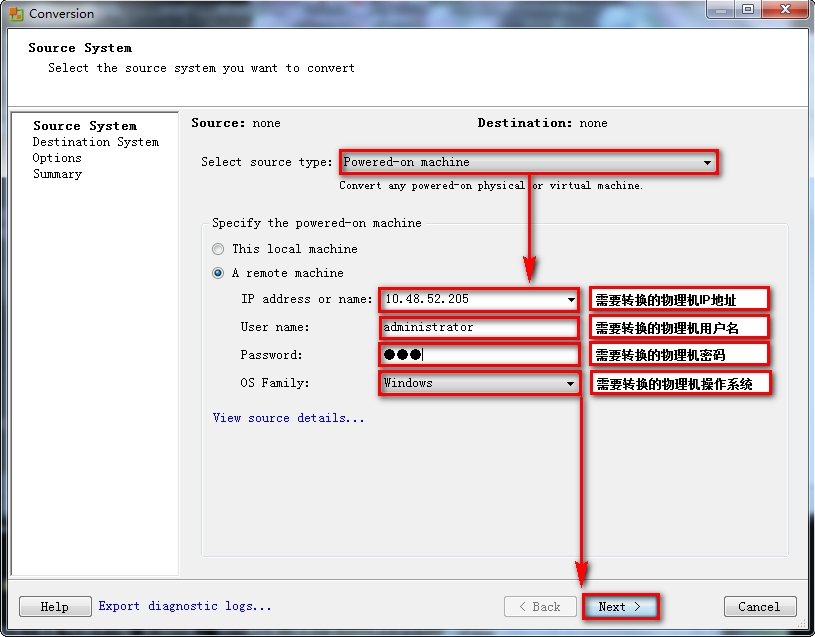Select the Source System step in sidebar

coord(85,126)
